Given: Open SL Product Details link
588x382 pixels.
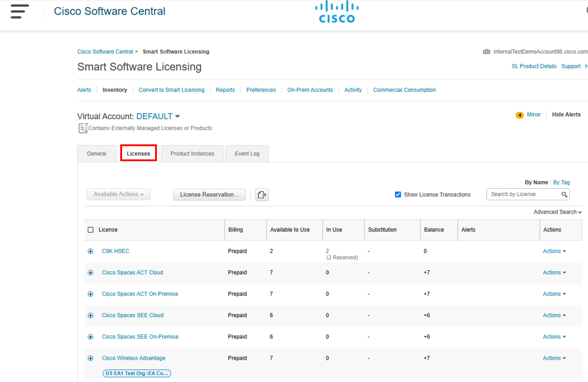Looking at the screenshot, I should (534, 66).
